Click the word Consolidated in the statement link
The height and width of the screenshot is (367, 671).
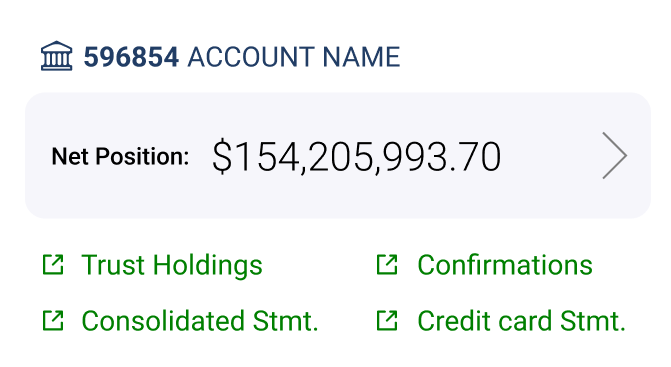pos(163,321)
